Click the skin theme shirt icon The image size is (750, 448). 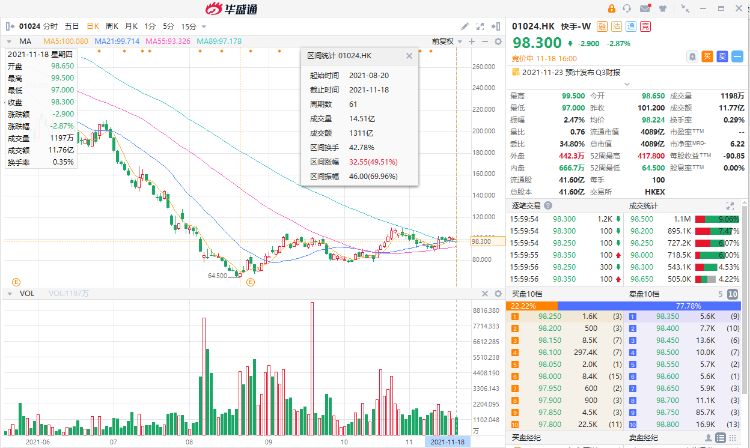click(x=663, y=9)
